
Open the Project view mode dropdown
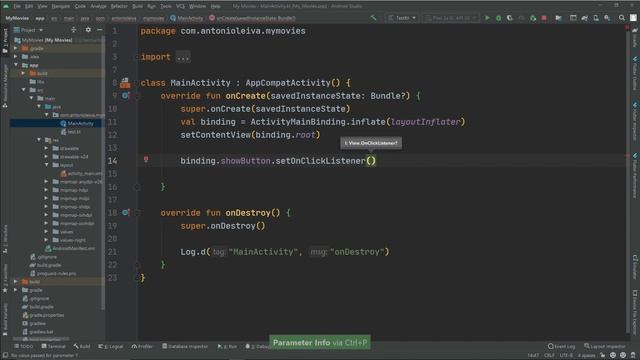29,30
